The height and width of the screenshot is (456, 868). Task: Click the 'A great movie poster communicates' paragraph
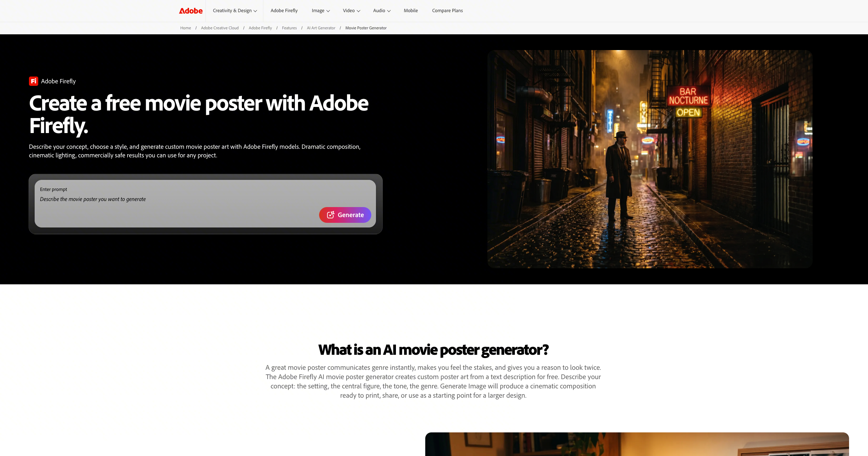(433, 381)
